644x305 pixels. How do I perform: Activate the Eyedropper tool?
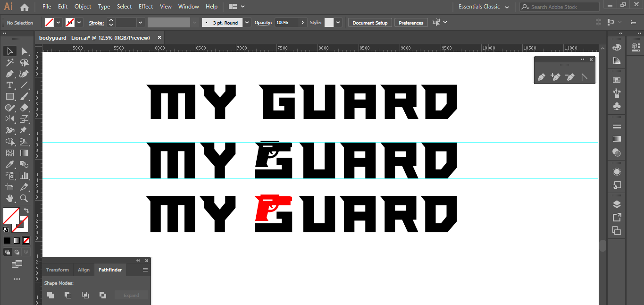(9, 164)
